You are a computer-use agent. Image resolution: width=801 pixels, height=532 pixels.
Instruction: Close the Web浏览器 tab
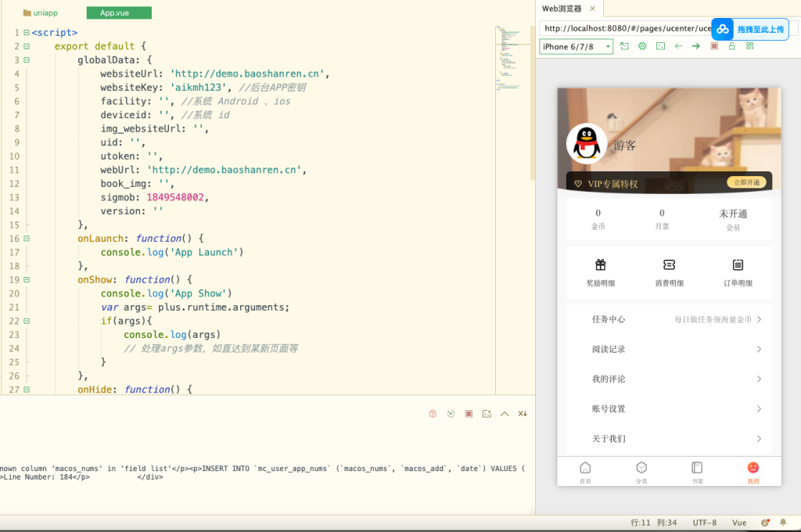click(593, 9)
